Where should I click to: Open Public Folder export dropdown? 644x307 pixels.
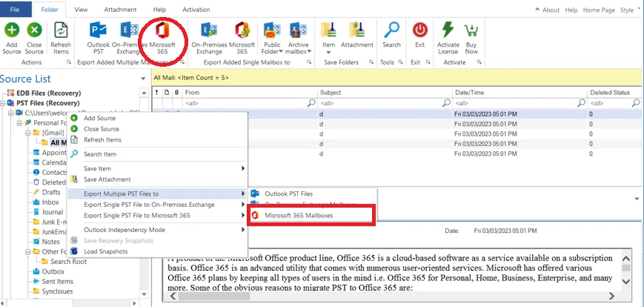coord(272,38)
